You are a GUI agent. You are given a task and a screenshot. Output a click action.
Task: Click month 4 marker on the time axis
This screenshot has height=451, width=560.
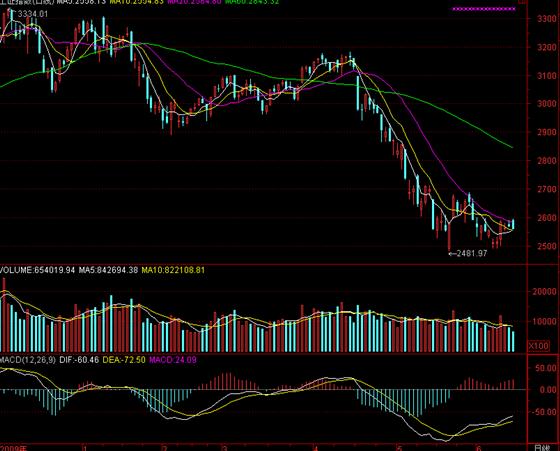coord(315,448)
